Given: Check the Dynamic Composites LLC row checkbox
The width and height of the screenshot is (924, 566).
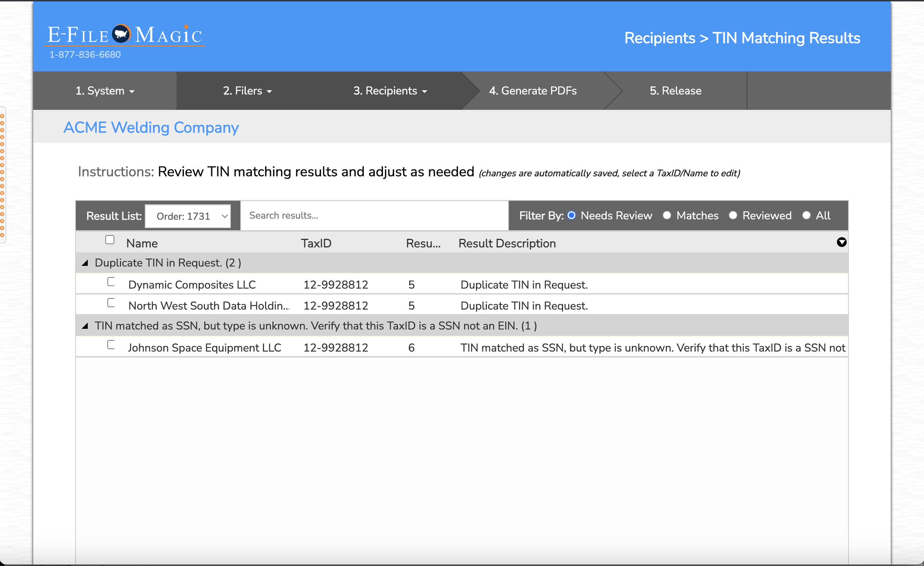Looking at the screenshot, I should pos(111,282).
